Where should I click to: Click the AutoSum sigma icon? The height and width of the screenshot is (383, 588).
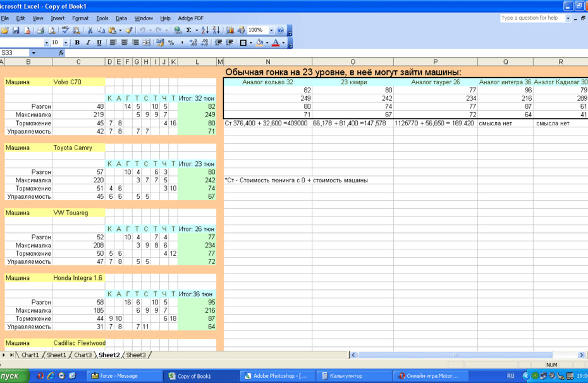point(189,30)
